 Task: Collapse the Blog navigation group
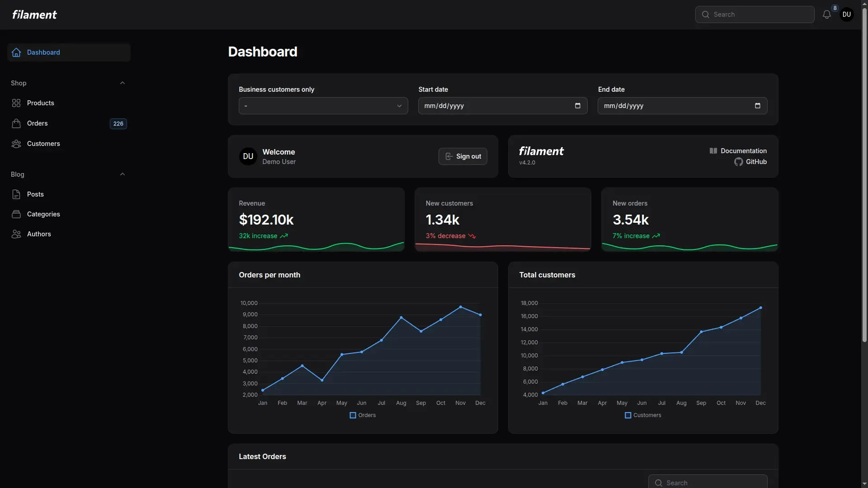point(122,174)
